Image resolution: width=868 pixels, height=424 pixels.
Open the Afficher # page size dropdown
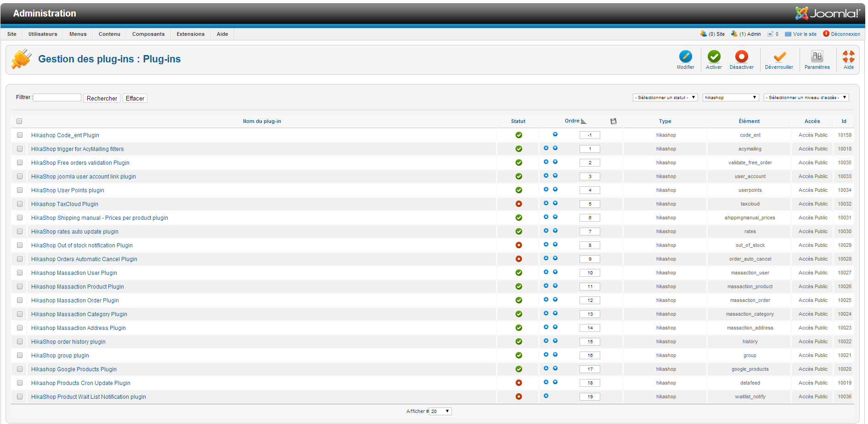pos(440,411)
